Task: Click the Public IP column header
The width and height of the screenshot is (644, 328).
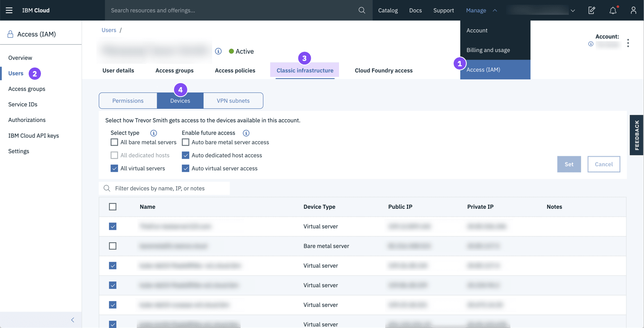Action: pyautogui.click(x=400, y=207)
